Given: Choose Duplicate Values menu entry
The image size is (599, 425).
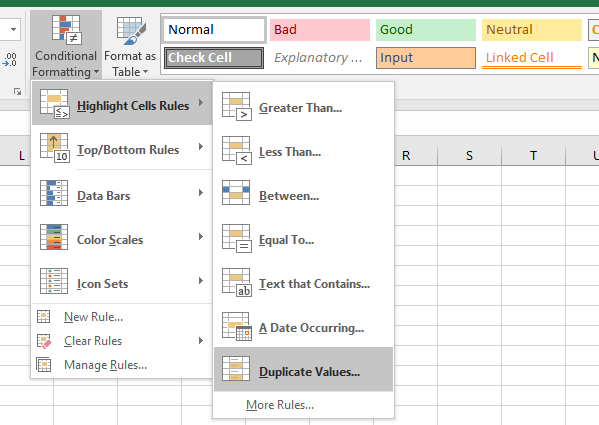Looking at the screenshot, I should click(303, 369).
